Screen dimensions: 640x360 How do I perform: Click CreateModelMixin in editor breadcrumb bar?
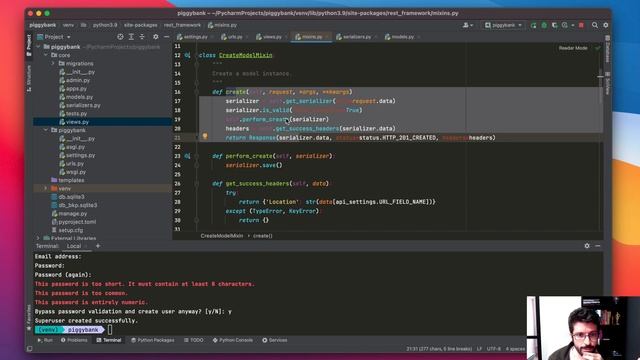[x=222, y=236]
